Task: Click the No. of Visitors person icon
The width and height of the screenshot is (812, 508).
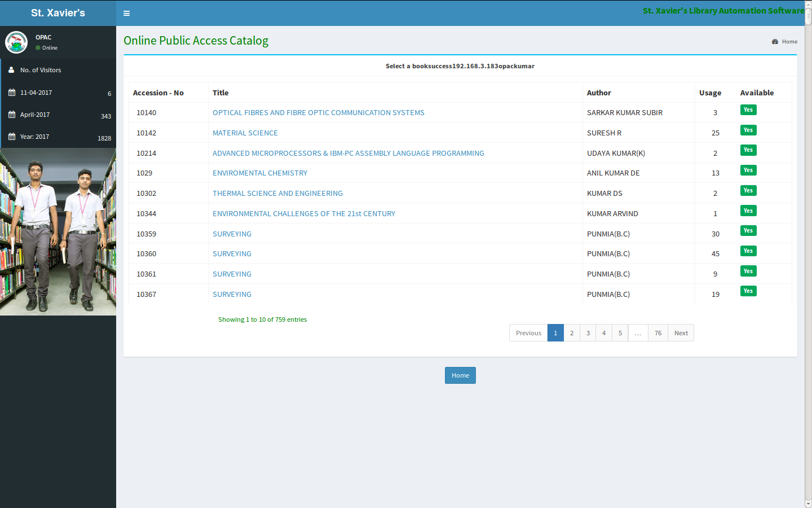Action: click(12, 69)
